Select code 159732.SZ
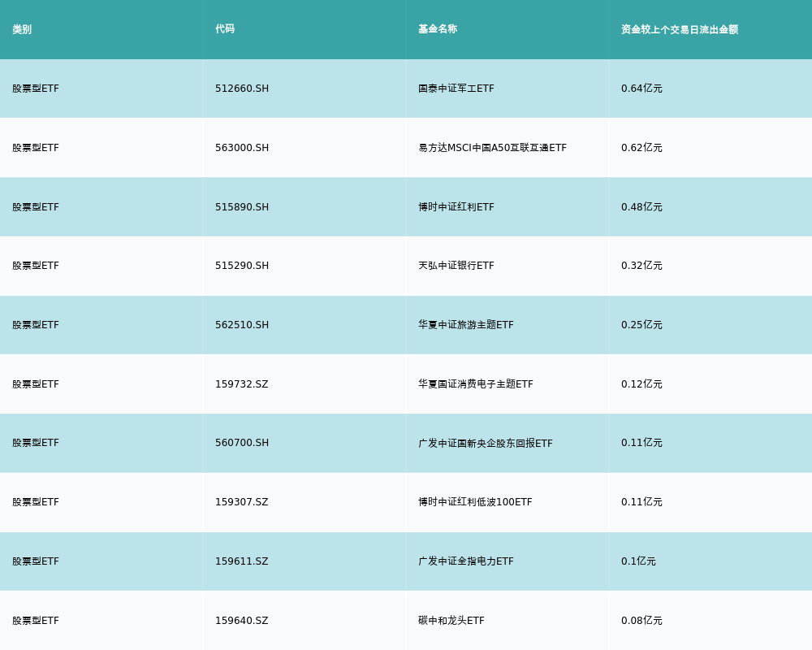 (242, 384)
